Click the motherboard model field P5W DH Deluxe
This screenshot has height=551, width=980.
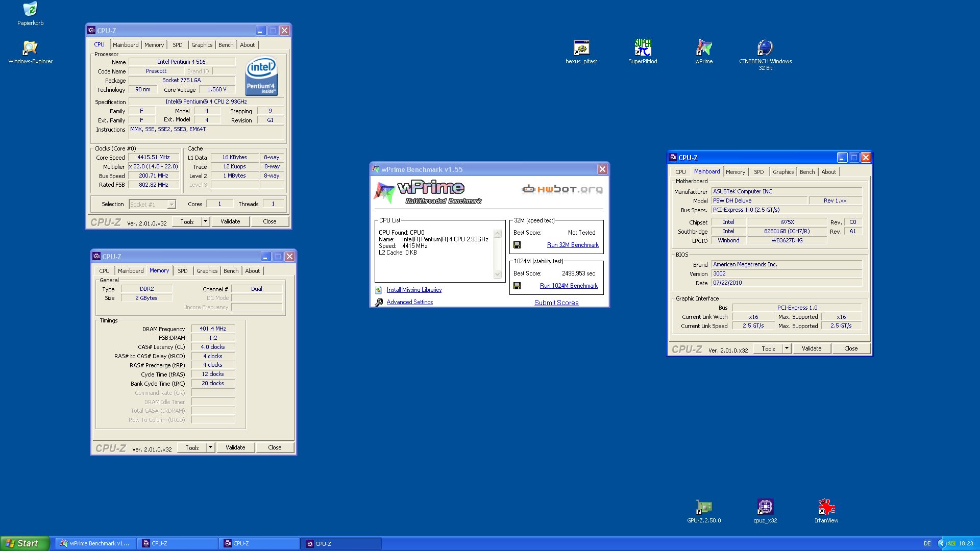coord(759,201)
